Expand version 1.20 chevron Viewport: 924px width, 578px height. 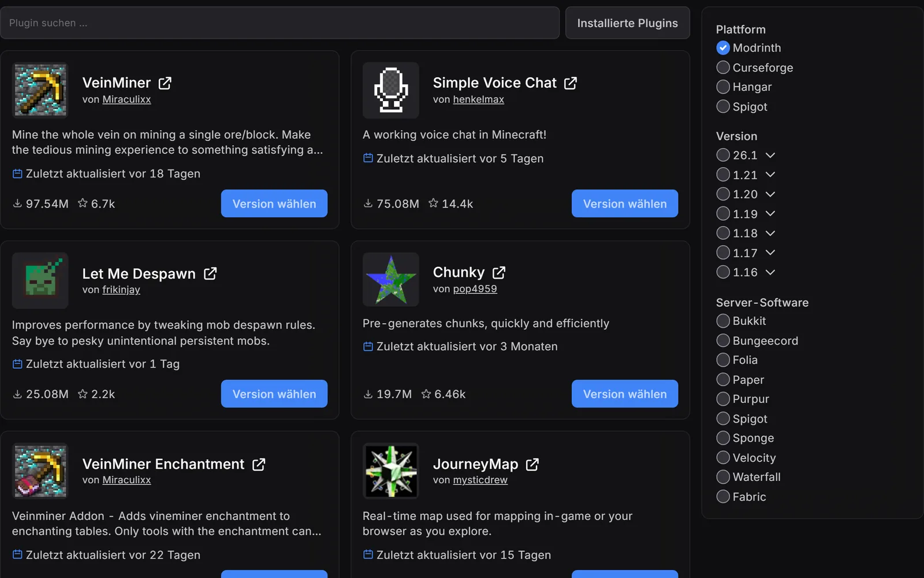pos(770,194)
